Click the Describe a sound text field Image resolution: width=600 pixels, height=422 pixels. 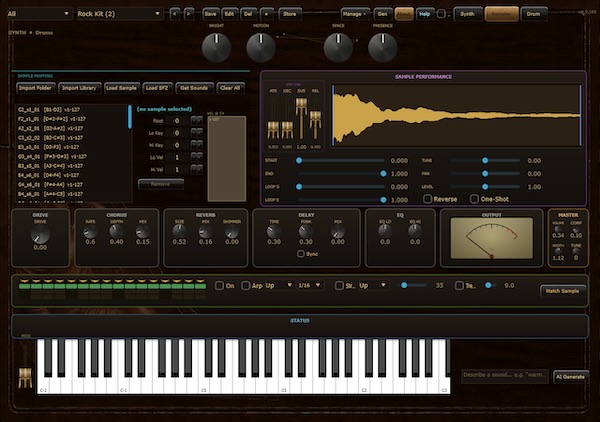pos(505,375)
